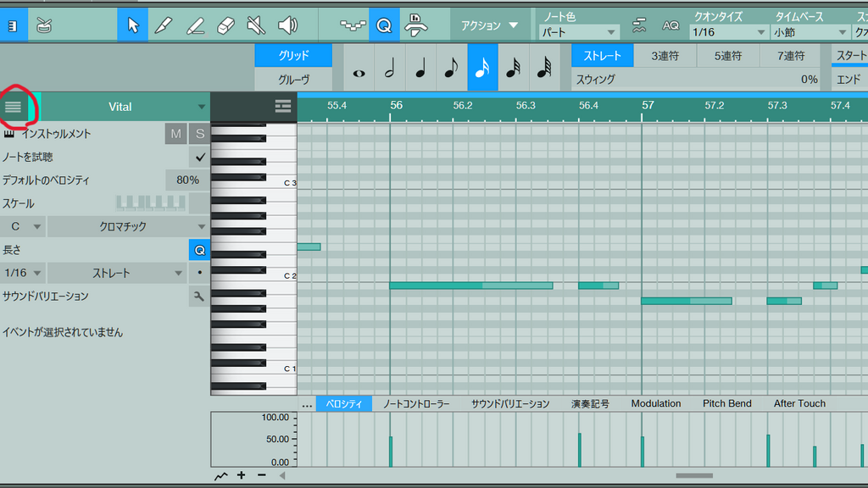The image size is (868, 488).
Task: Choose eighth note quantize value
Action: pyautogui.click(x=452, y=68)
